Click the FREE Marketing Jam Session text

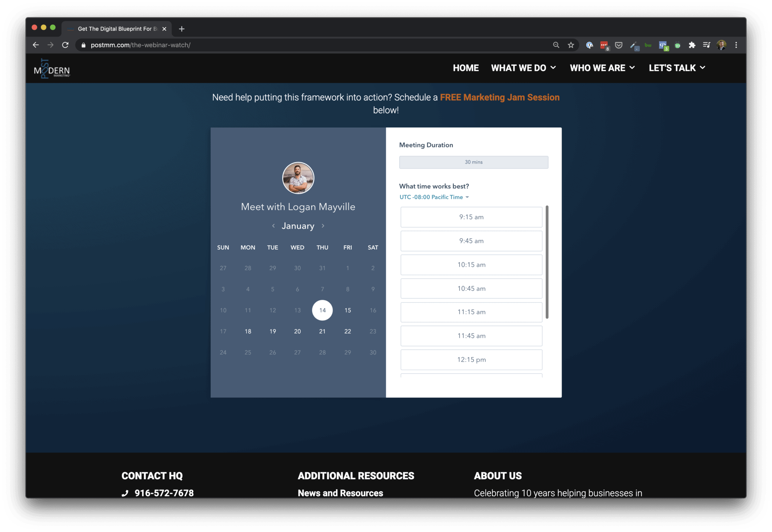(499, 97)
